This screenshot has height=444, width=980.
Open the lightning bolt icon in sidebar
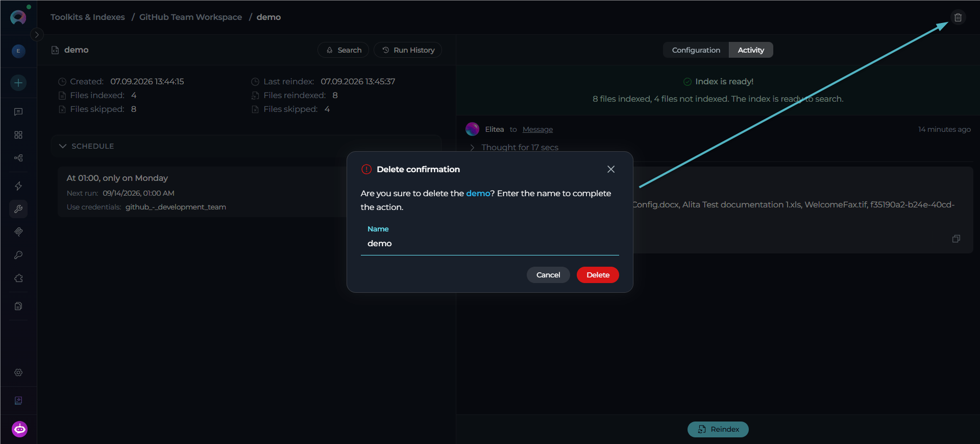(x=18, y=186)
